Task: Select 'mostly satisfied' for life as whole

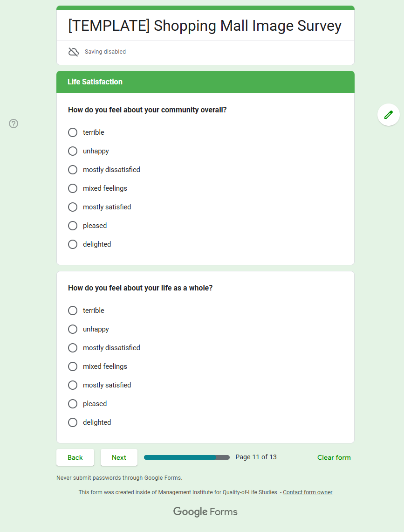Action: pos(73,385)
